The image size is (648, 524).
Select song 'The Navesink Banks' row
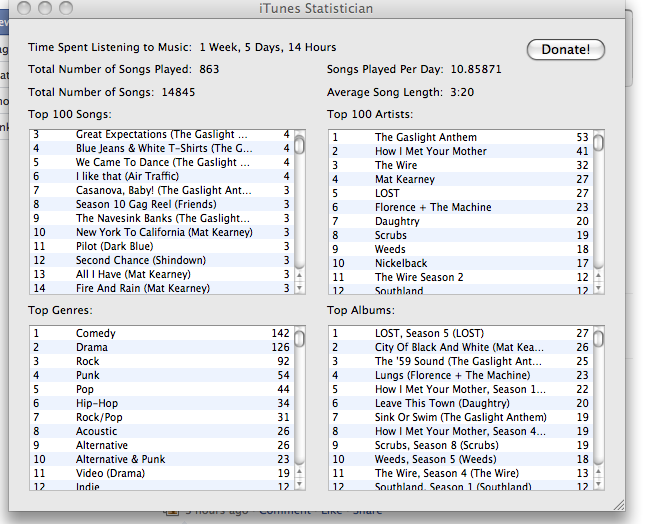[x=162, y=218]
